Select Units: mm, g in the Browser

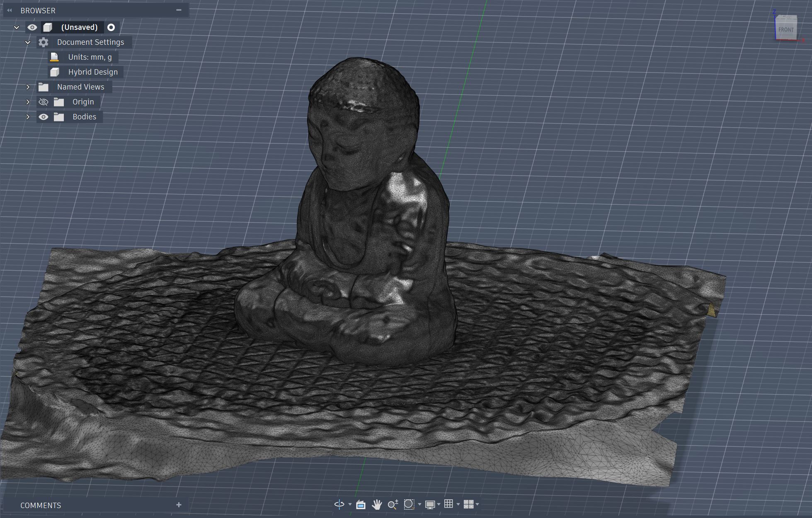tap(90, 57)
